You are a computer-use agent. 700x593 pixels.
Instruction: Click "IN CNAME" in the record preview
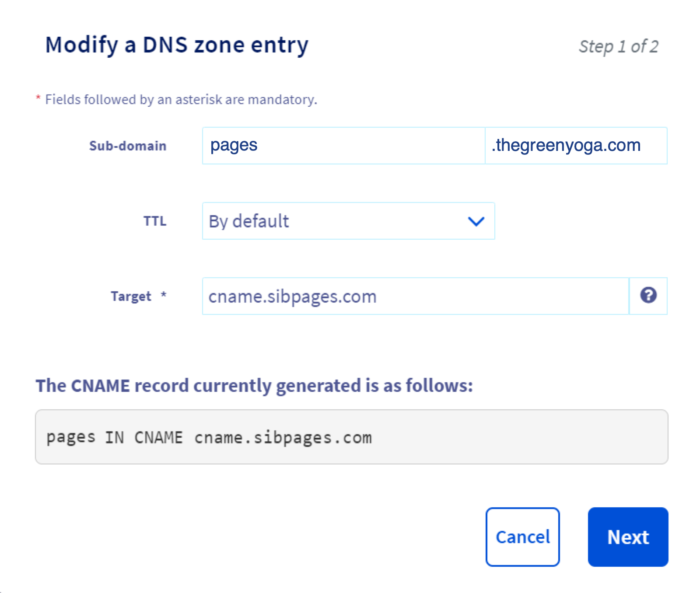pos(143,437)
